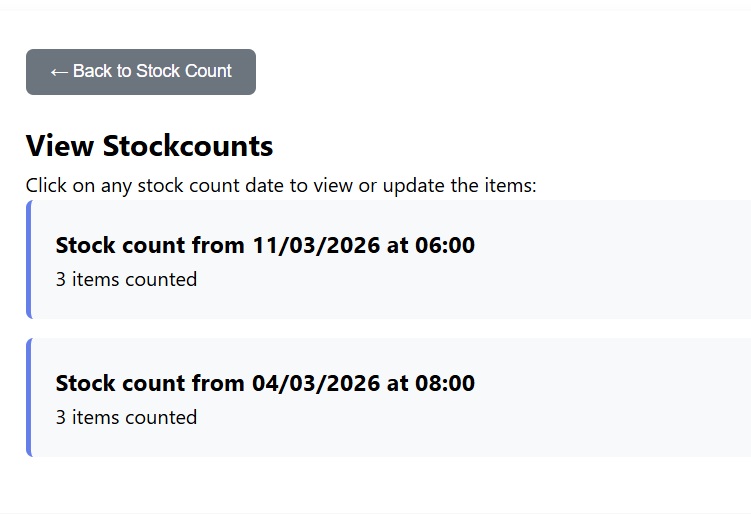Click the View Stockcounts heading
The width and height of the screenshot is (751, 514).
coord(149,146)
